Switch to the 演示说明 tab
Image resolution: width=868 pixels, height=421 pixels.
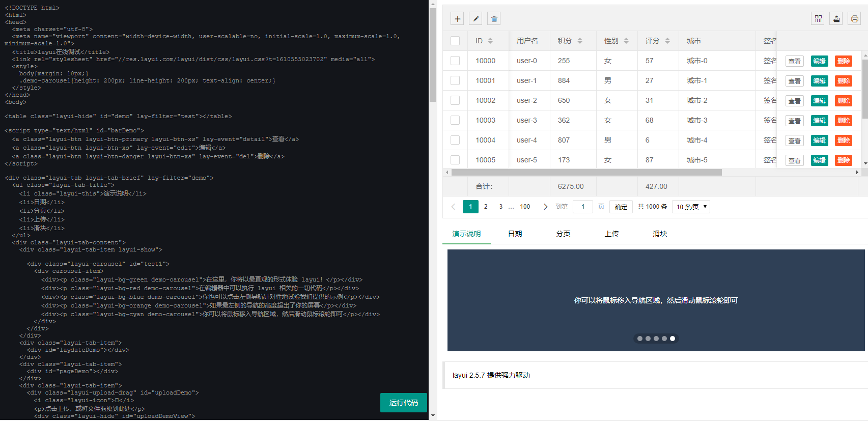pos(466,234)
